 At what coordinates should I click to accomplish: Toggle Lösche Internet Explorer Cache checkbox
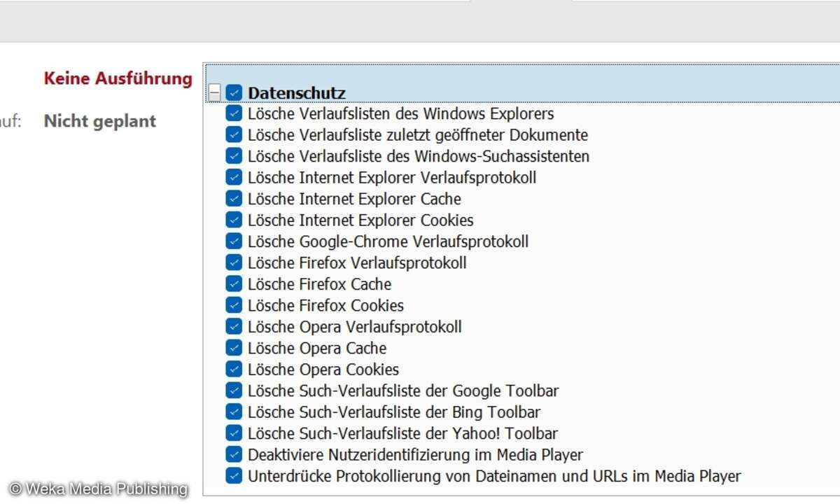tap(234, 199)
